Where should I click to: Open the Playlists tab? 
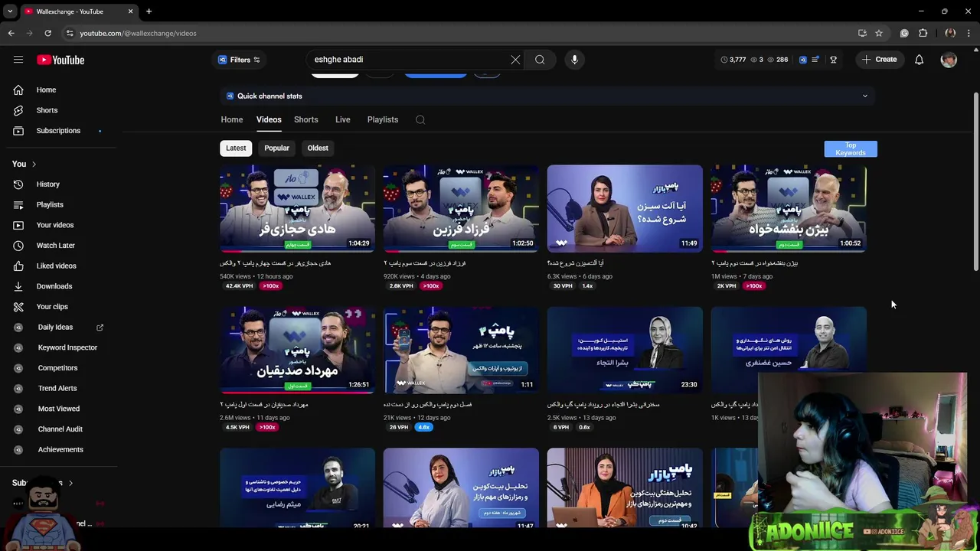[382, 119]
